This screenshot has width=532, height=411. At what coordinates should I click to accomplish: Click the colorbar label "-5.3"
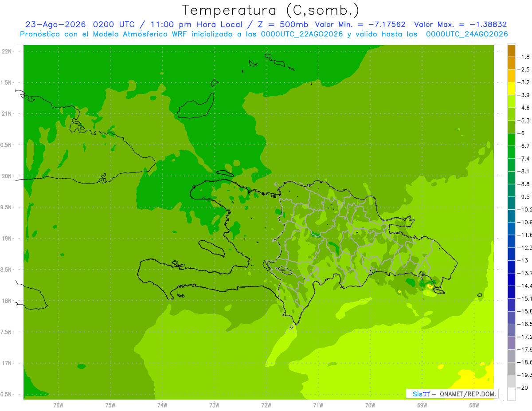(x=524, y=120)
